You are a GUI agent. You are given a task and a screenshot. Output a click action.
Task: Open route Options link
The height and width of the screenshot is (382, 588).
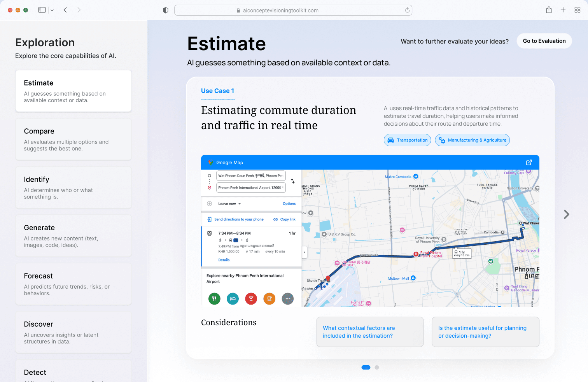coord(289,204)
